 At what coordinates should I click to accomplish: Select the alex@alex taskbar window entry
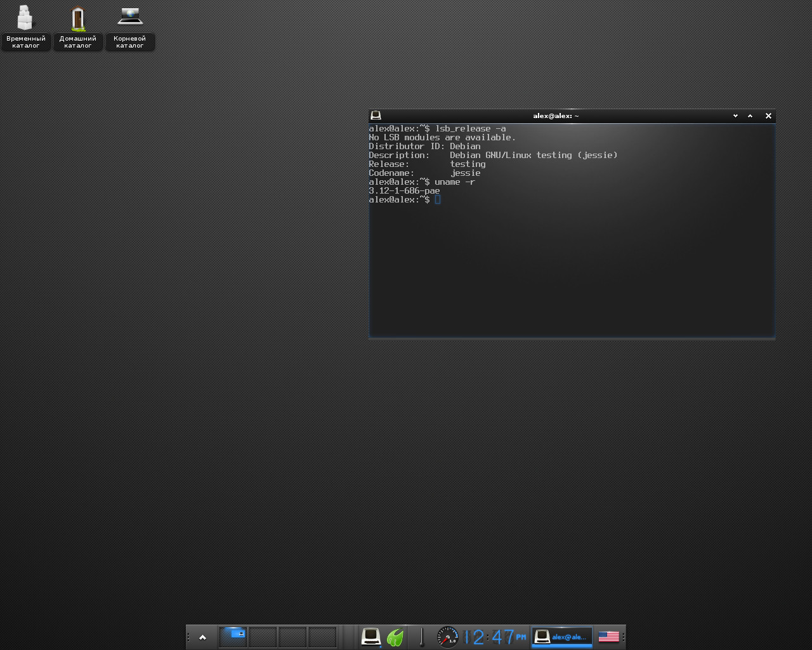coord(561,637)
